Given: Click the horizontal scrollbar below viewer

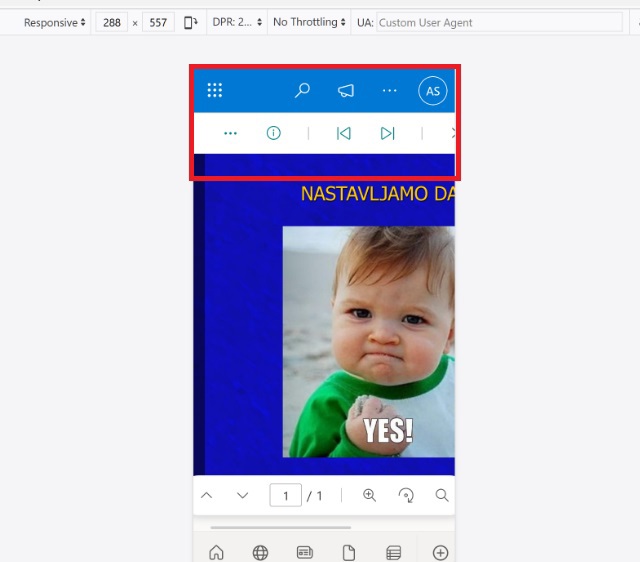Looking at the screenshot, I should 281,527.
